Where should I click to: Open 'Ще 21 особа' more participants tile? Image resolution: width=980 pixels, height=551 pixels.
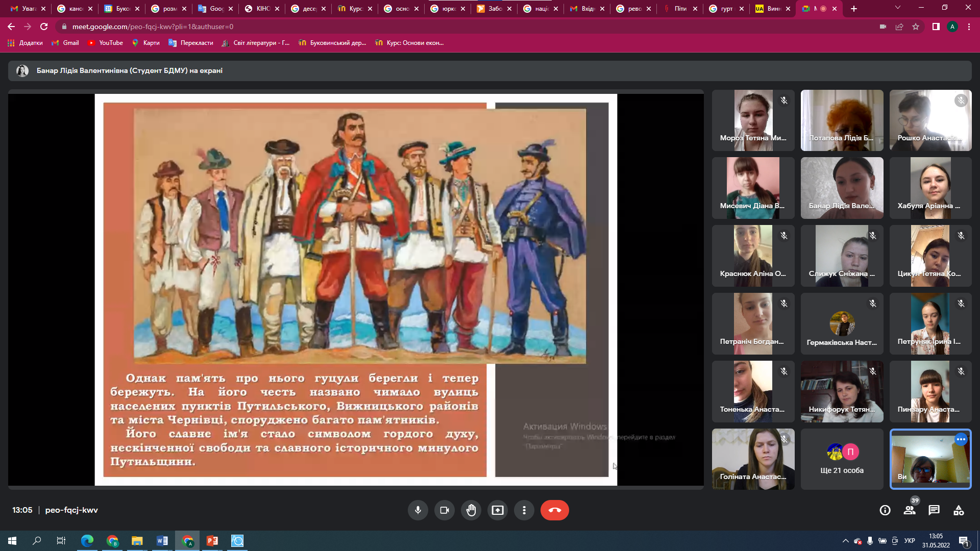click(842, 459)
